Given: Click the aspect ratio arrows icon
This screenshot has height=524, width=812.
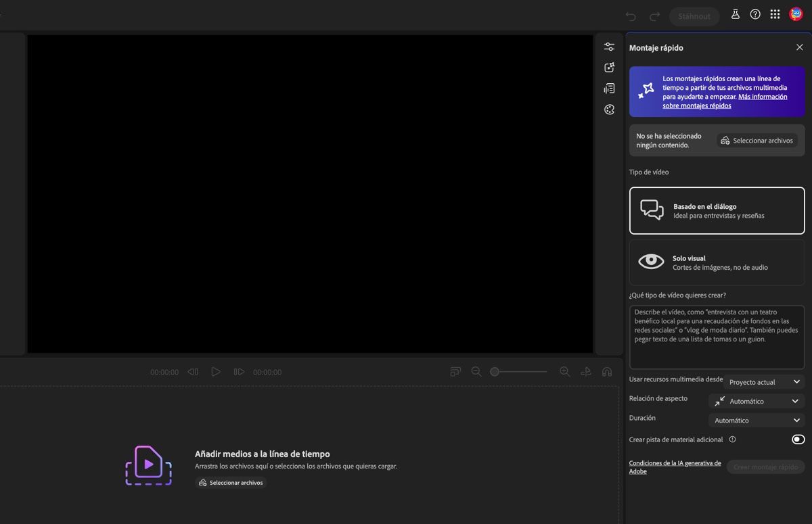Looking at the screenshot, I should (x=719, y=401).
